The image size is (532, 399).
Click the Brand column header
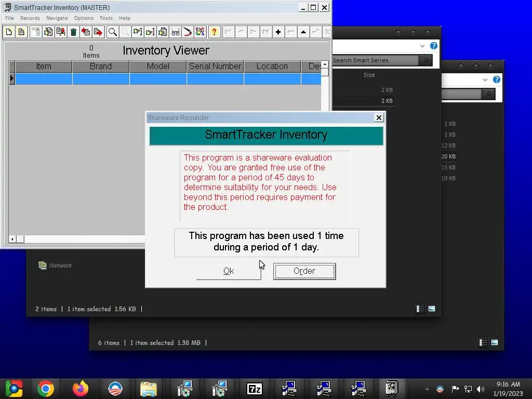[x=101, y=66]
